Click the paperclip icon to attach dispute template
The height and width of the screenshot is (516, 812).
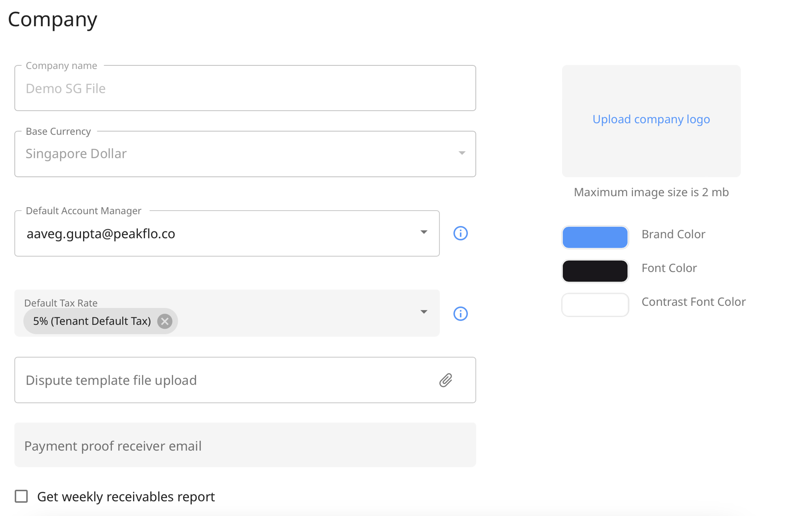coord(446,380)
